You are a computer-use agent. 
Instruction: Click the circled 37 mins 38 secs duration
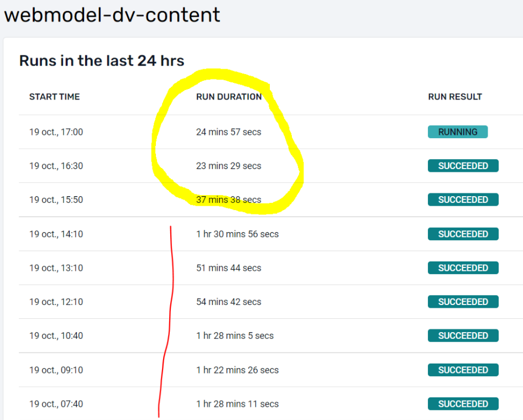click(x=229, y=200)
